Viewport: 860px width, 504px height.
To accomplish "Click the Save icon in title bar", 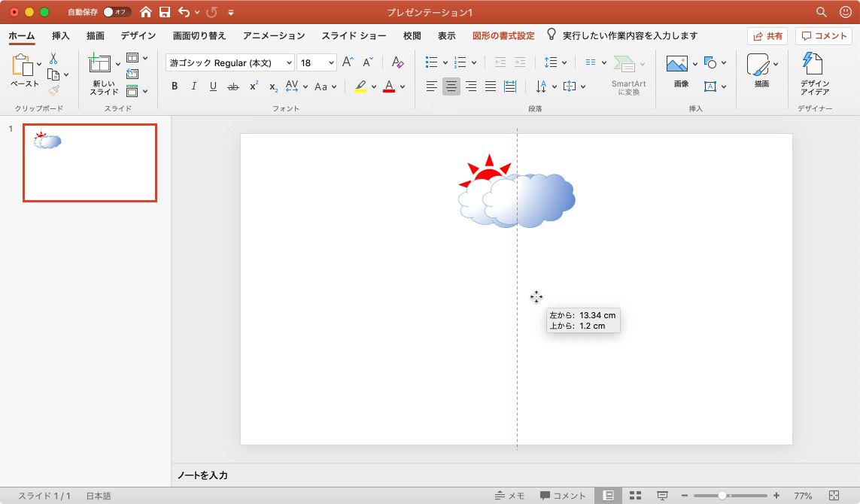I will click(x=165, y=12).
